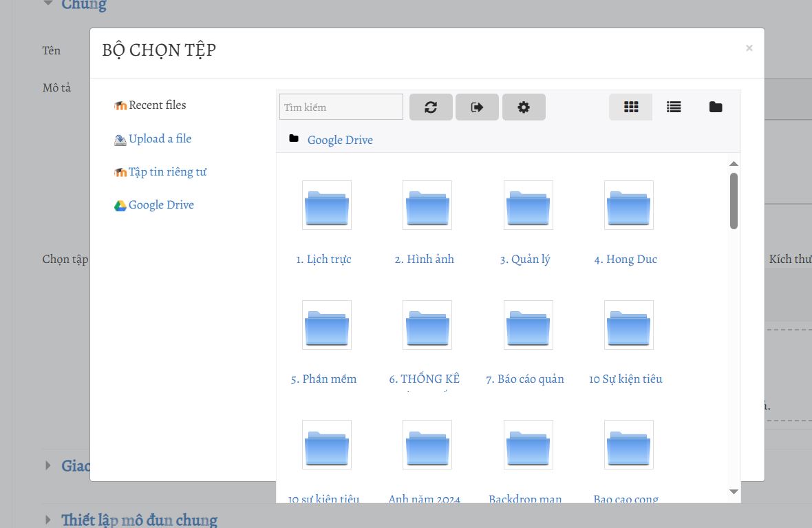
Task: Click the '7. Báo cáo quản' folder name
Action: [x=525, y=379]
